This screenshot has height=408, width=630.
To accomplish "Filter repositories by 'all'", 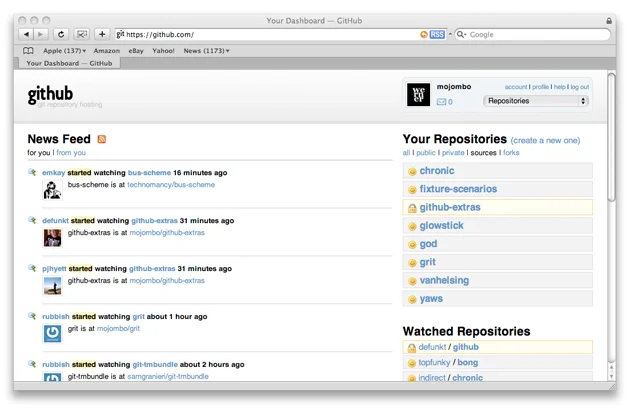I will [x=406, y=153].
